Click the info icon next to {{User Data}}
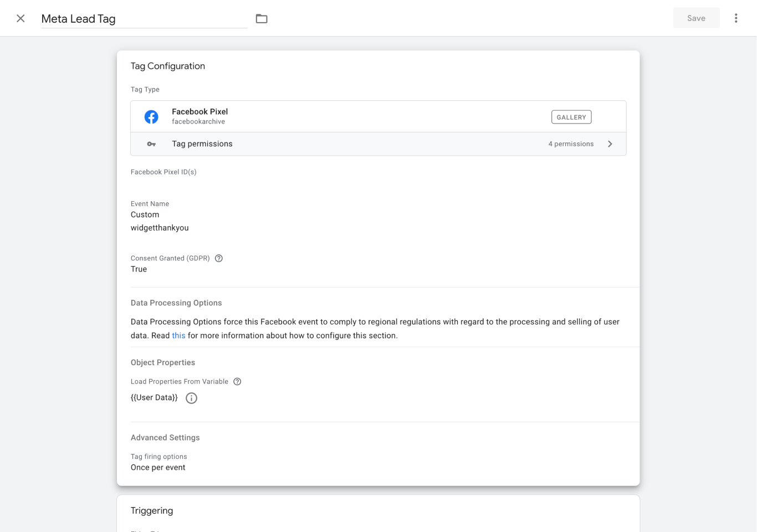This screenshot has height=532, width=757. pyautogui.click(x=191, y=398)
